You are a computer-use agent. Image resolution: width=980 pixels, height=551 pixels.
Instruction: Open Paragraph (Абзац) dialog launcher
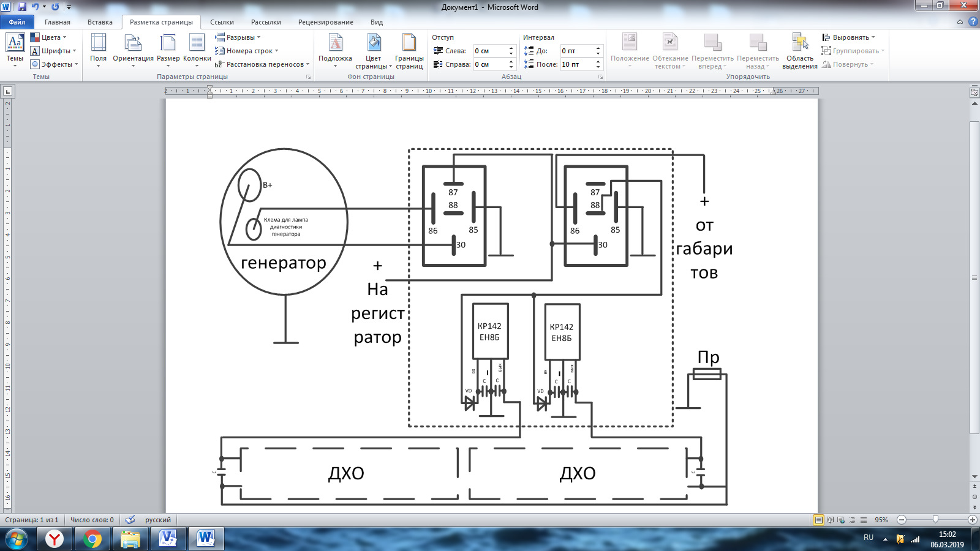(600, 77)
